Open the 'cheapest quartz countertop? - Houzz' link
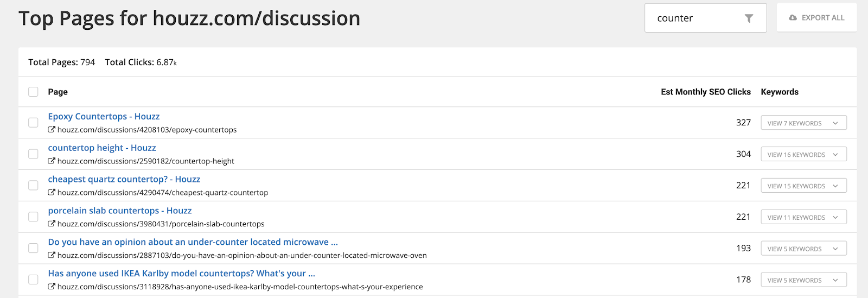The height and width of the screenshot is (298, 868). 124,179
